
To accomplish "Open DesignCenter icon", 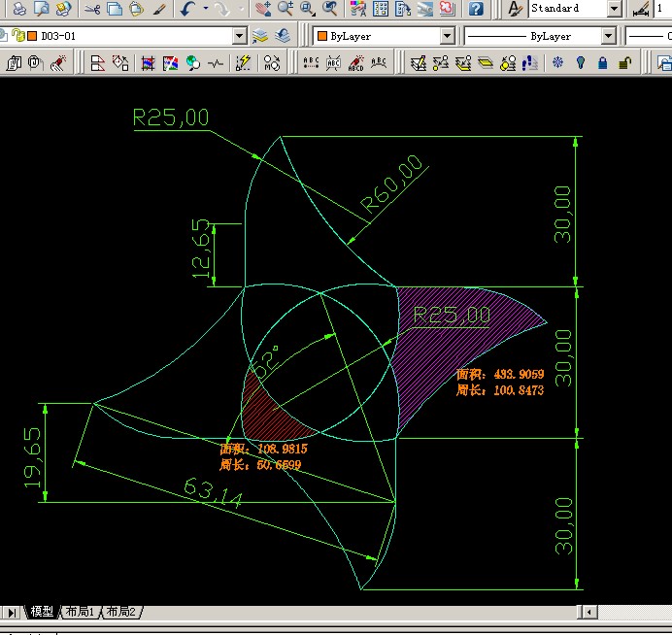I will [x=381, y=9].
